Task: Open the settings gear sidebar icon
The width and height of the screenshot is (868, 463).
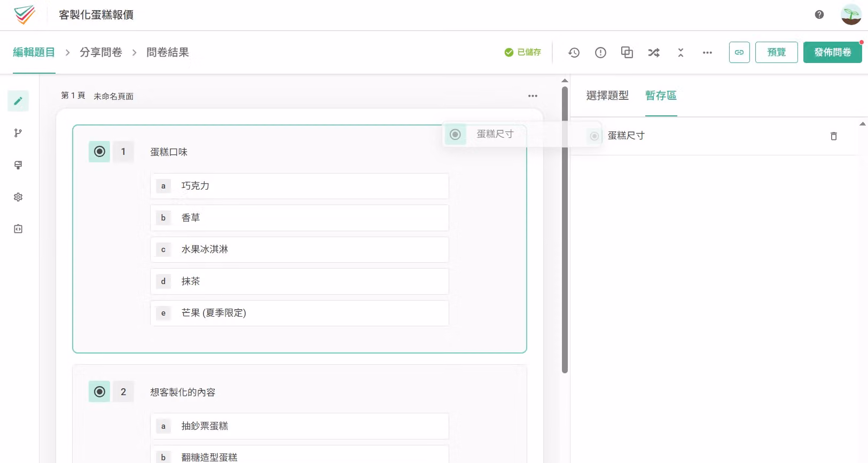Action: (18, 197)
